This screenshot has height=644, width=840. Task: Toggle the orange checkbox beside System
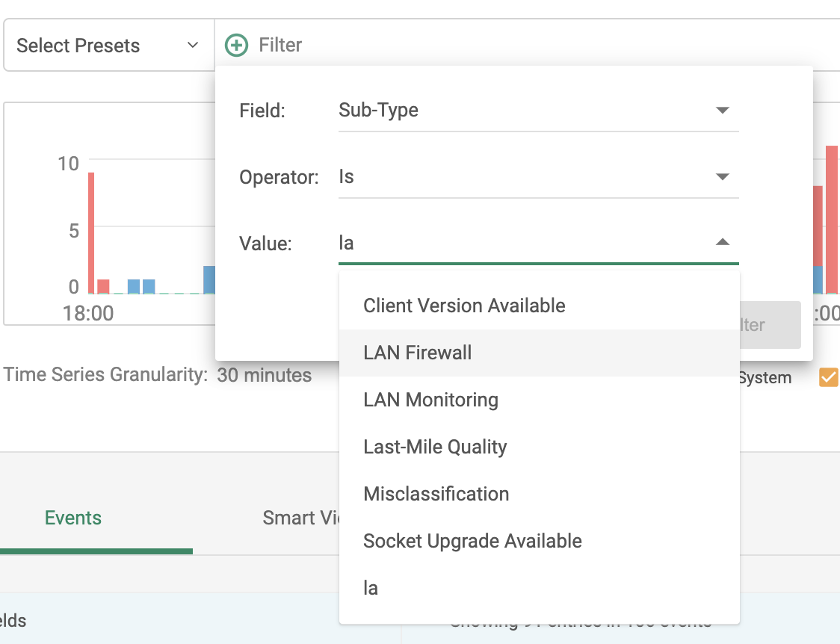(x=828, y=377)
